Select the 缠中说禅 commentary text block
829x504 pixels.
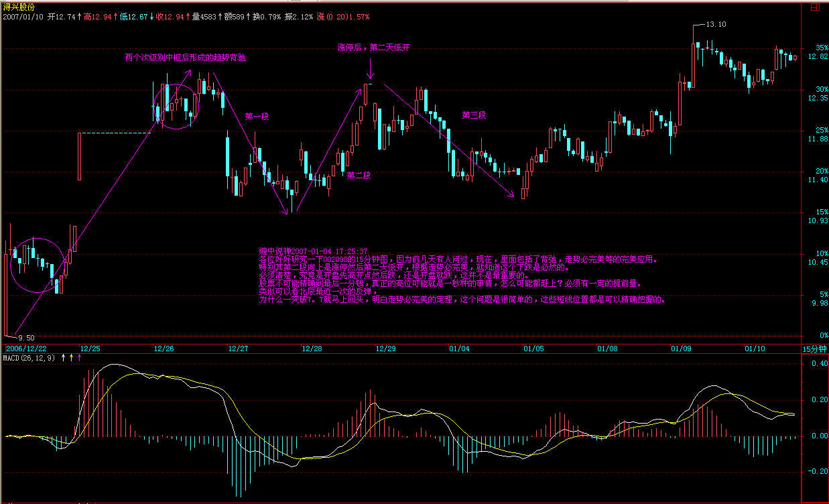462,276
